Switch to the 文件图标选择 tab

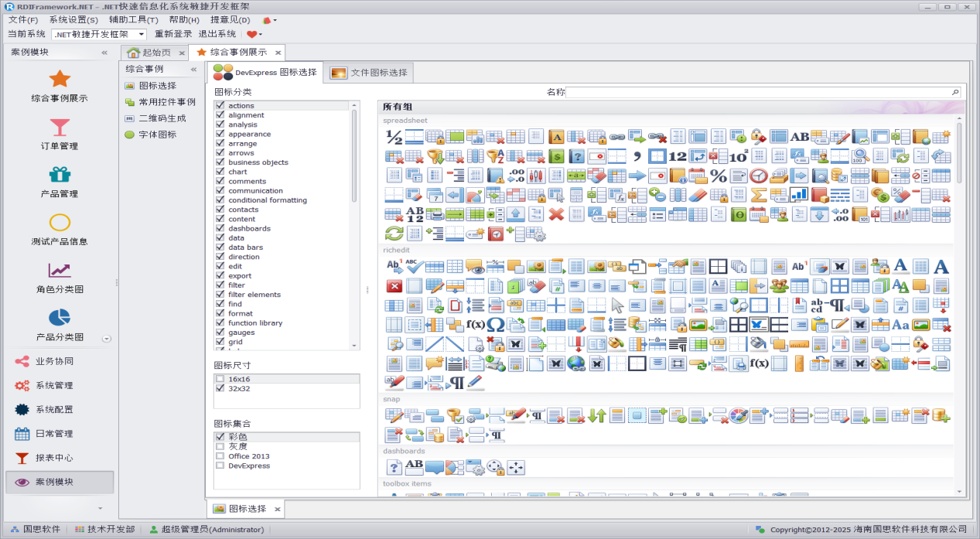click(x=370, y=73)
